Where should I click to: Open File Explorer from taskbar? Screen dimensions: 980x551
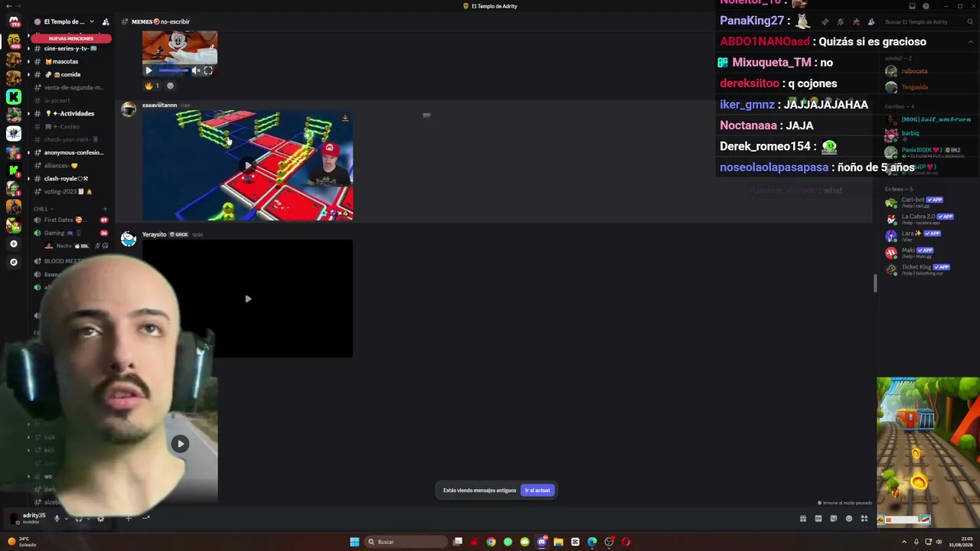point(558,542)
